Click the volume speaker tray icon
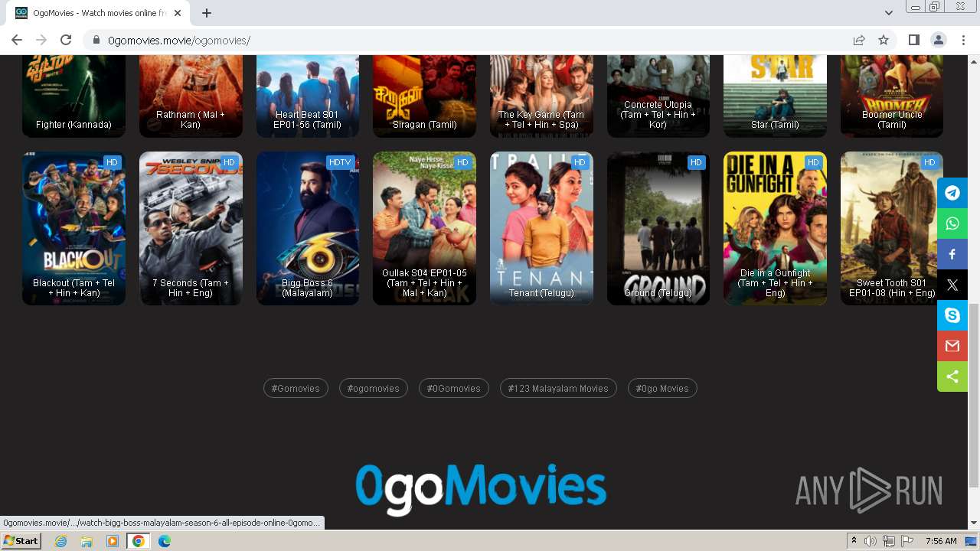This screenshot has height=551, width=980. pyautogui.click(x=871, y=541)
